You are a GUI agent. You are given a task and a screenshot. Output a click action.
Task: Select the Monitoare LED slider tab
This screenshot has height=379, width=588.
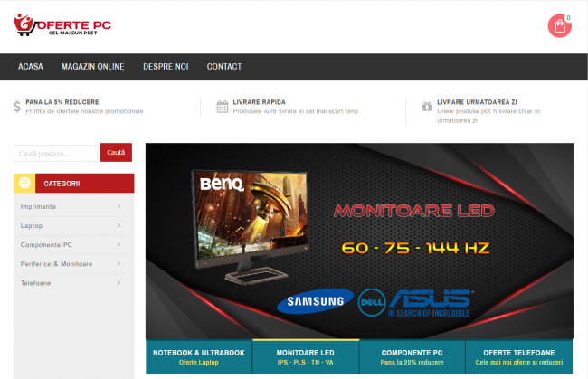306,356
